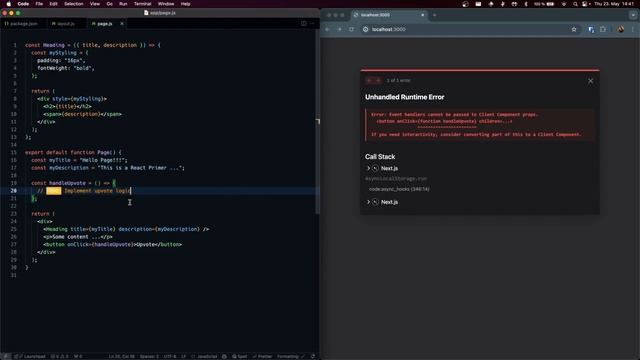This screenshot has width=640, height=360.
Task: Open the Chrome tab search dropdown
Action: (633, 15)
